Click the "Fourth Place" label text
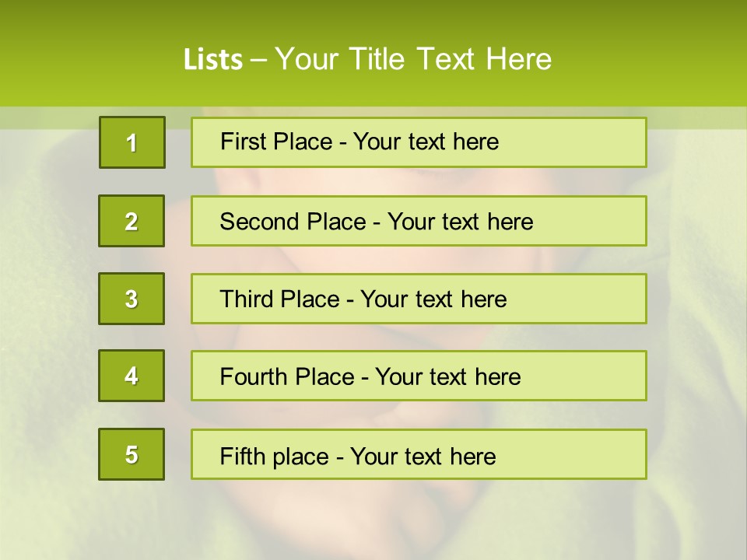Image resolution: width=747 pixels, height=560 pixels. pyautogui.click(x=287, y=377)
